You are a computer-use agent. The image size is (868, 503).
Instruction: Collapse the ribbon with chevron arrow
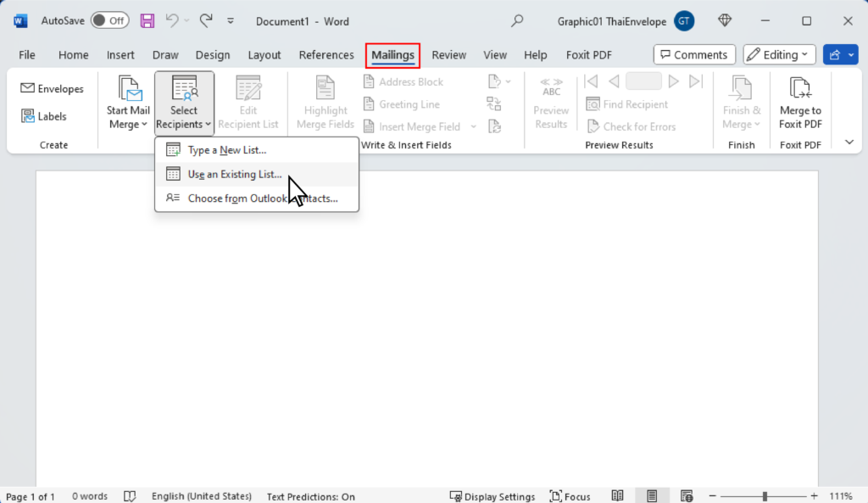pos(849,143)
